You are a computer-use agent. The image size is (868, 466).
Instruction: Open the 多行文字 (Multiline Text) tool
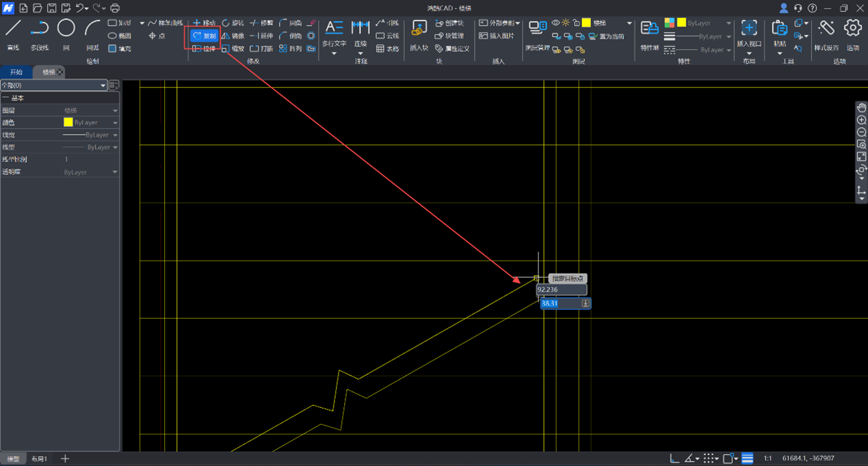pyautogui.click(x=334, y=34)
